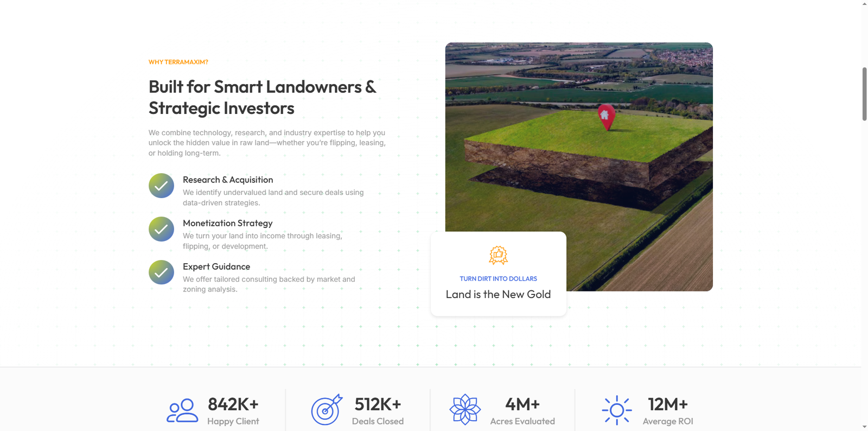Click the scrollbar up arrow
This screenshot has width=868, height=431.
coord(864,4)
